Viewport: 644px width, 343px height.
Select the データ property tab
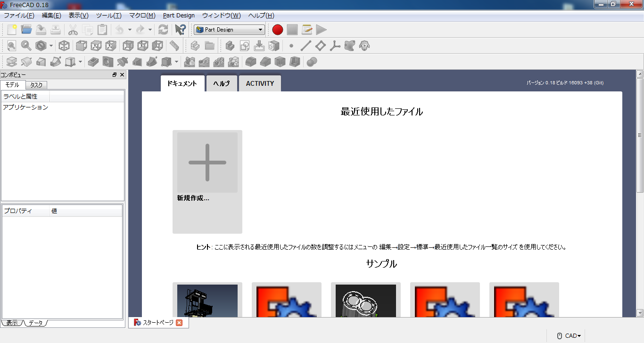(x=35, y=323)
